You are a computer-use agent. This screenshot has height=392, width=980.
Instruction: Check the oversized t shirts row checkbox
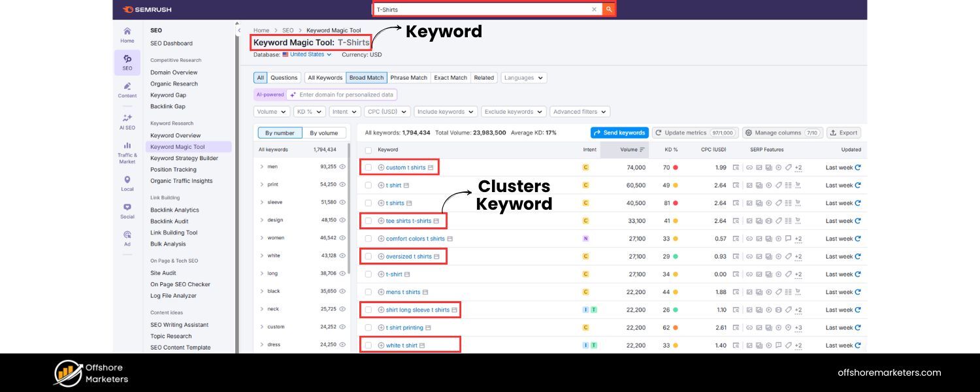pyautogui.click(x=368, y=256)
